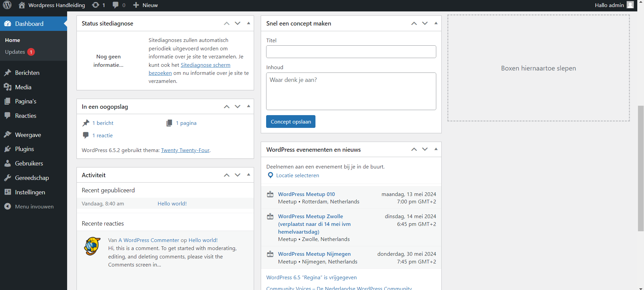Click the Reacties speech bubble icon in sidebar
The image size is (644, 290).
pyautogui.click(x=8, y=116)
